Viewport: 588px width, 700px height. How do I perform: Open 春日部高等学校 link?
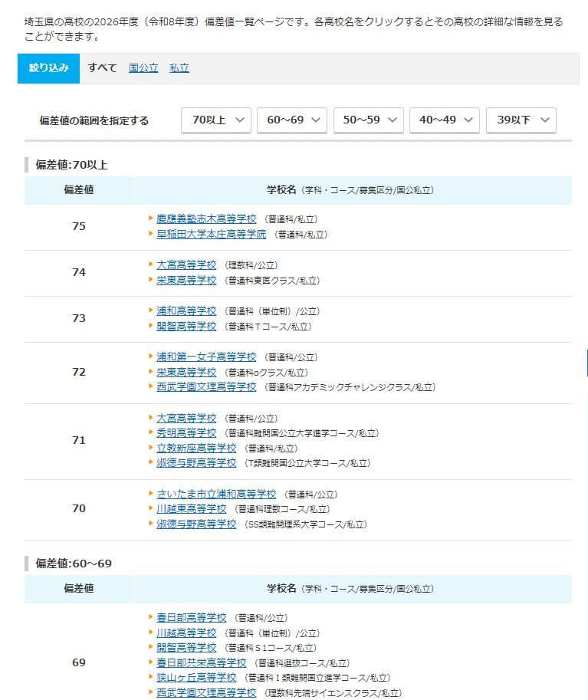click(x=191, y=618)
